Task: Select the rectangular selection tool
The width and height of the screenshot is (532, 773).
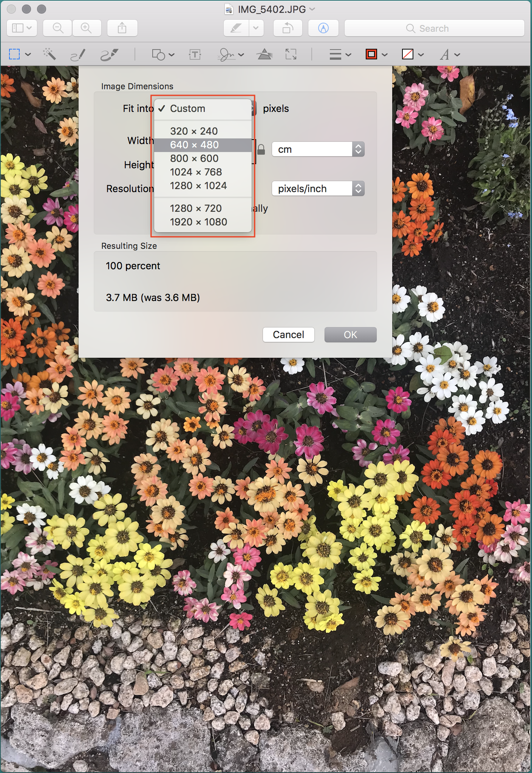Action: 14,54
